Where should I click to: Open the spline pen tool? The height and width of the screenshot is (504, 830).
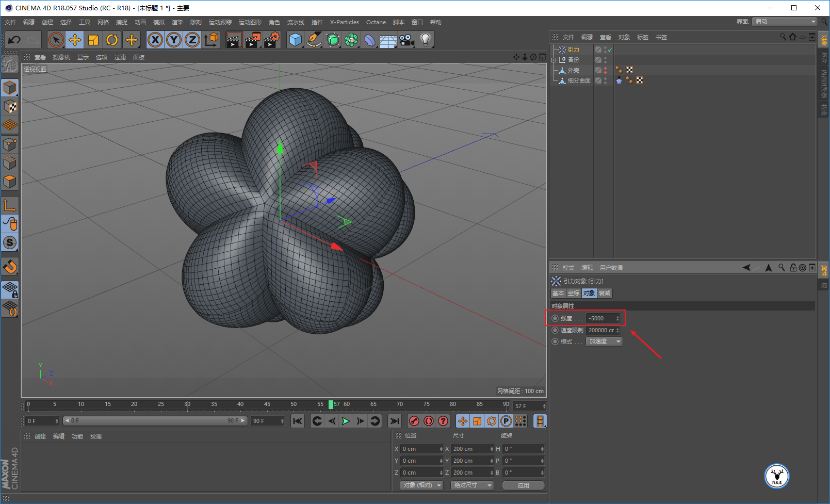click(x=314, y=40)
